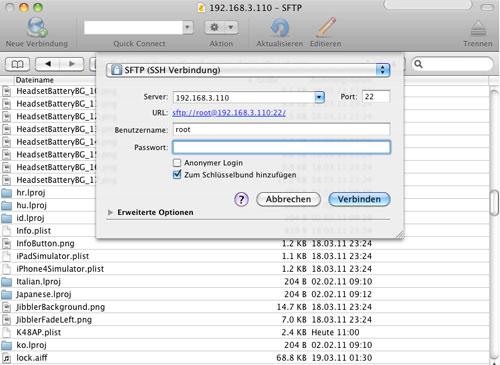Click the lock.aiff audio file icon
Screen dimensions: 500x365
click(x=6, y=358)
